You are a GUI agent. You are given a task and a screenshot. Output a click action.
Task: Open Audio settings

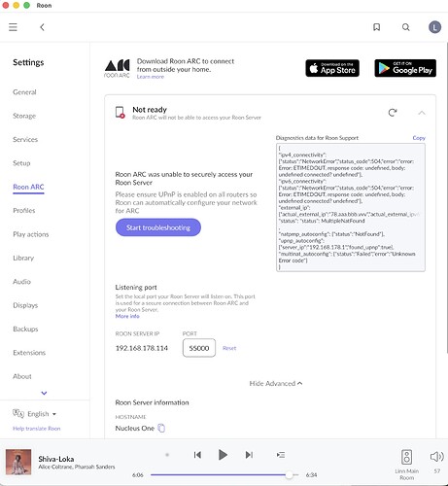[x=21, y=282]
